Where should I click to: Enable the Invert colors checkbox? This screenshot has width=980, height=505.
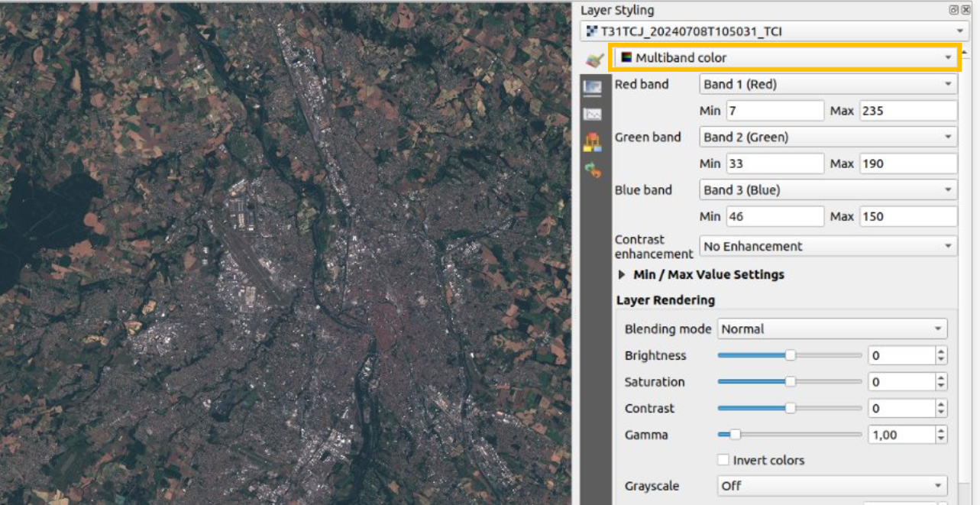[x=723, y=460]
